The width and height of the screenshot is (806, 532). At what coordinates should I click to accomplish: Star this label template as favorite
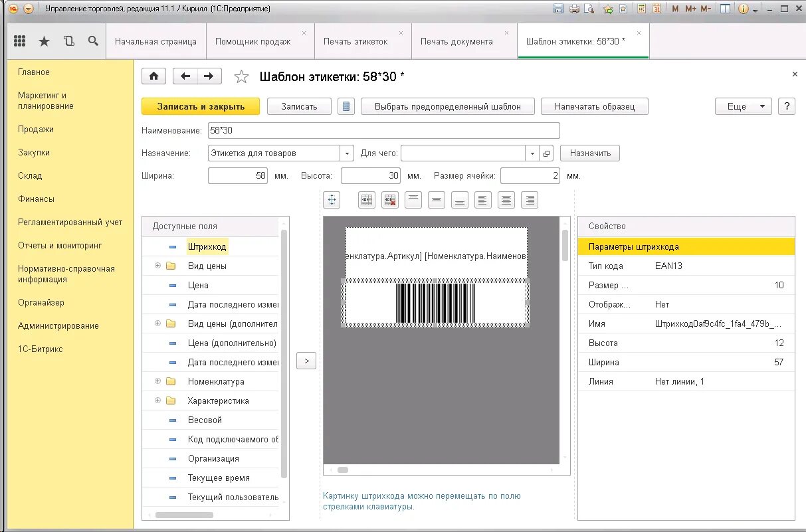(241, 77)
